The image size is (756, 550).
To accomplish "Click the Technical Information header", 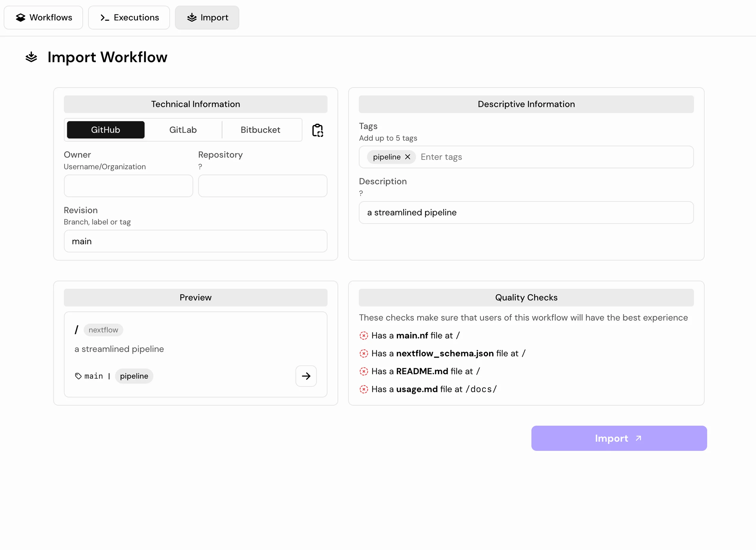I will click(x=196, y=104).
